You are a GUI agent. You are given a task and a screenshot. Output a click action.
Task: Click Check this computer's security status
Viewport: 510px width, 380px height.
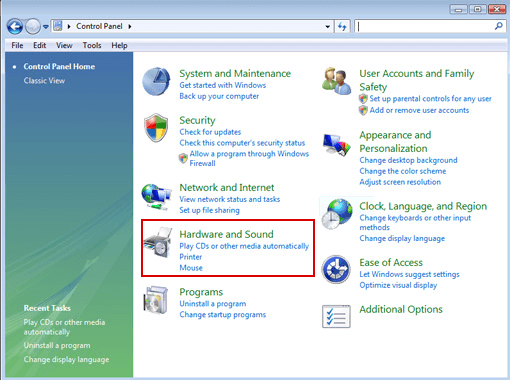coord(242,143)
